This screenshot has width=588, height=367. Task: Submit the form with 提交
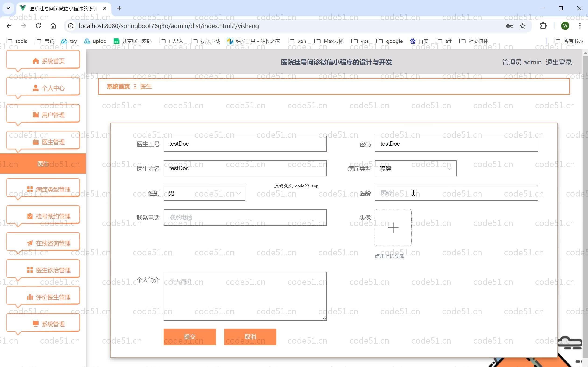(190, 337)
